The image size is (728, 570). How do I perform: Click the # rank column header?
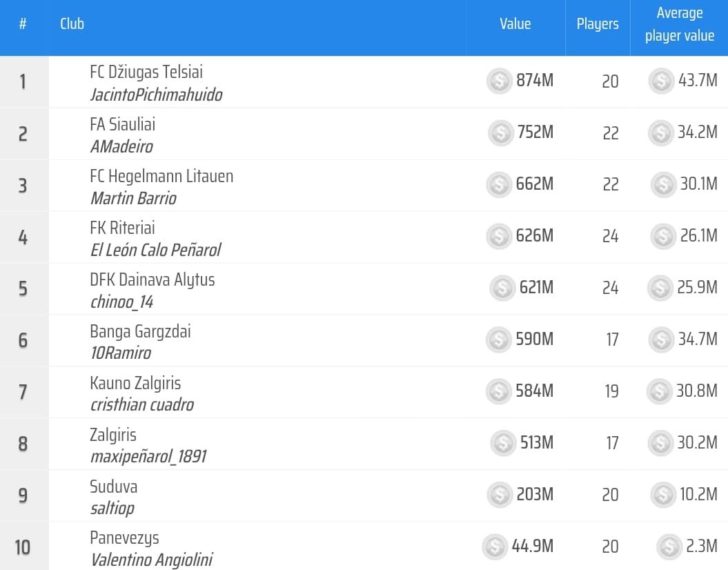[23, 24]
